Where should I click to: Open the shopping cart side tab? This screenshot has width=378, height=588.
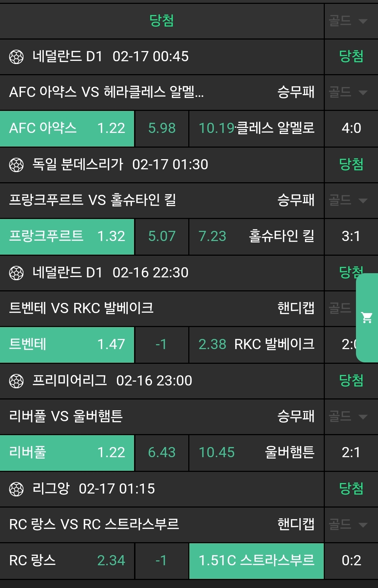[x=367, y=318]
